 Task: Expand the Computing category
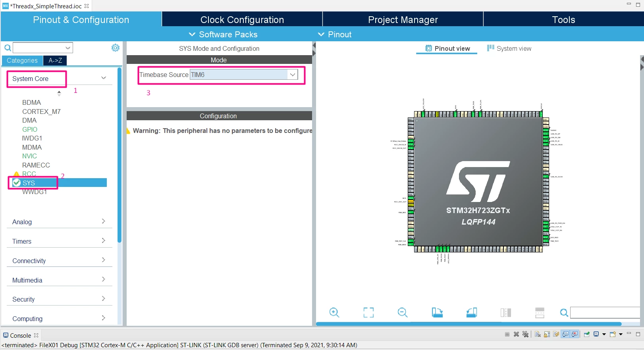(60, 318)
